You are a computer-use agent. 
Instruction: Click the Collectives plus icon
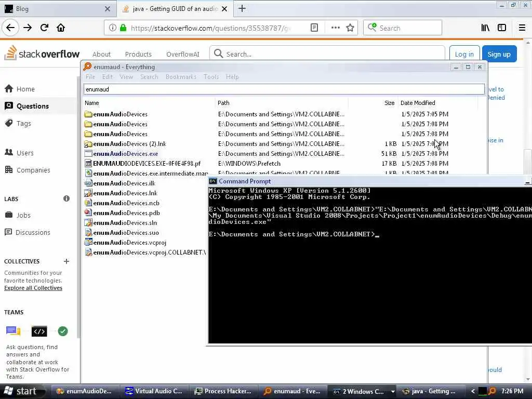click(66, 261)
